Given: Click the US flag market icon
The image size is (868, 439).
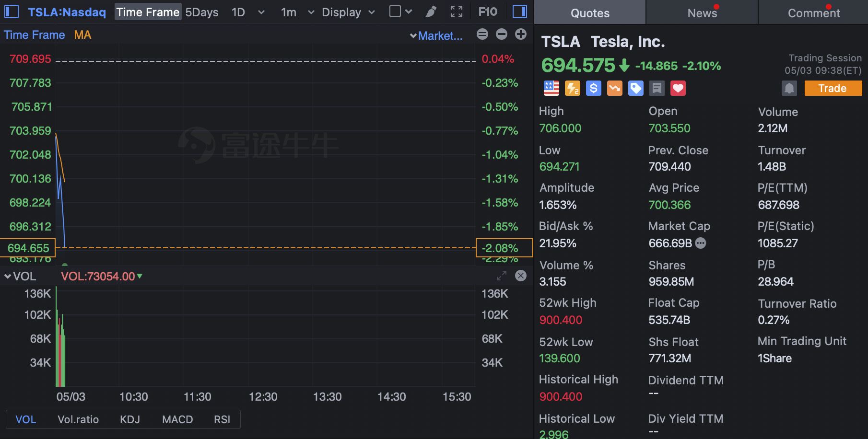Looking at the screenshot, I should pos(551,88).
